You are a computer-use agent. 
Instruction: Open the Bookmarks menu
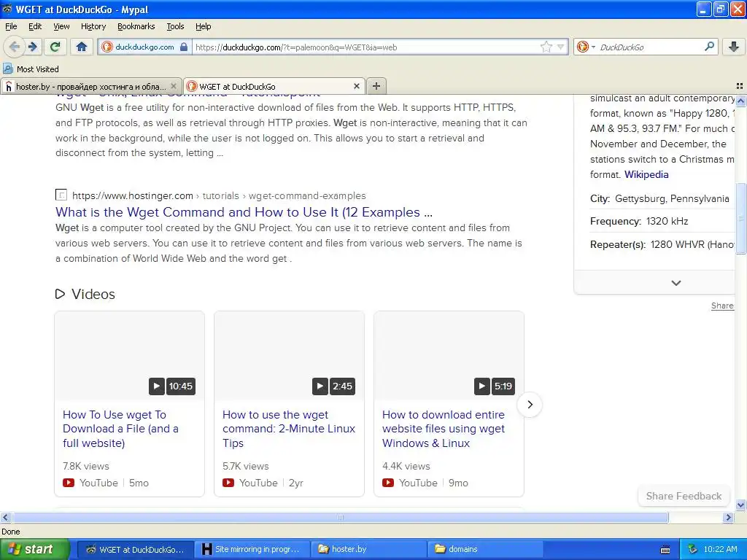coord(136,26)
